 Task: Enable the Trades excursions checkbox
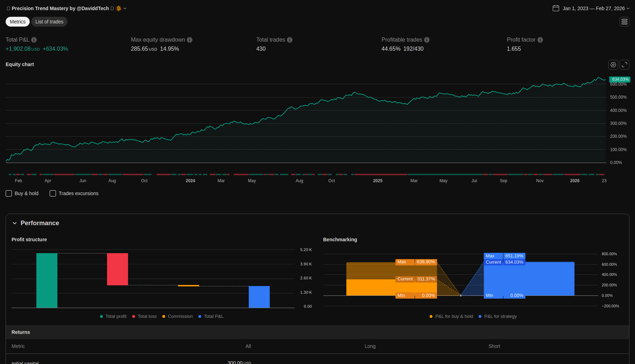[x=53, y=193]
